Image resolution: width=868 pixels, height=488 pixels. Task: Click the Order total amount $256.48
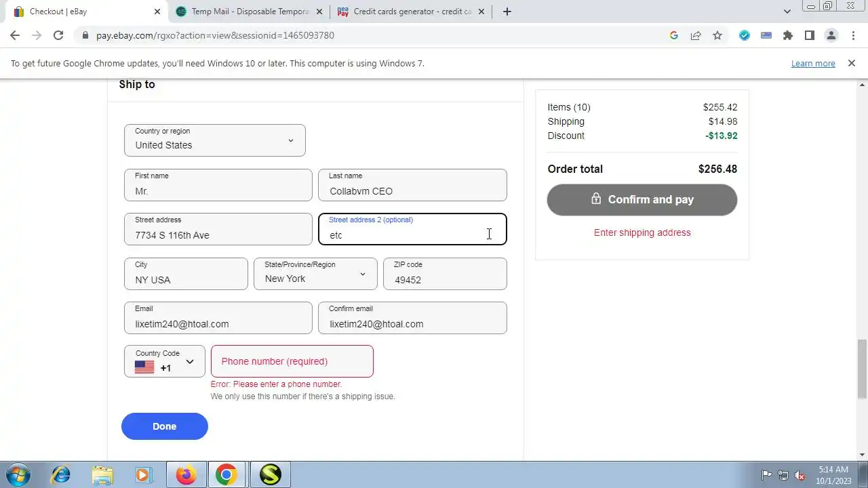click(x=717, y=169)
